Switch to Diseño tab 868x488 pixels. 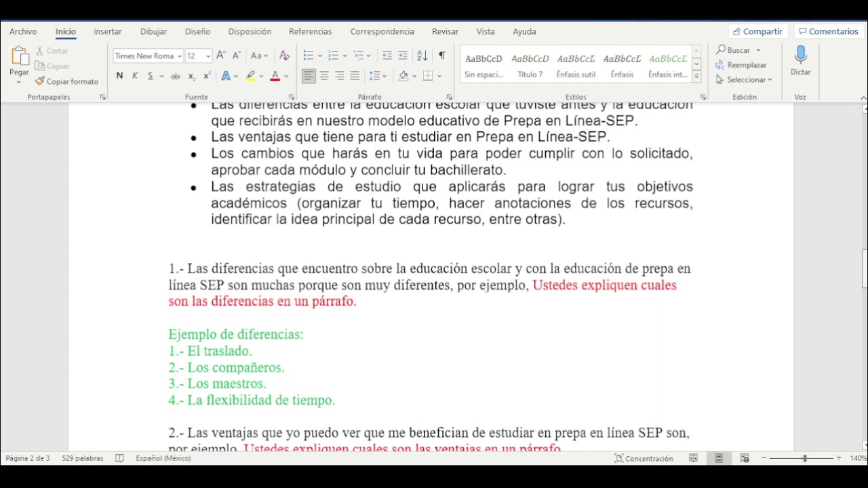click(197, 31)
